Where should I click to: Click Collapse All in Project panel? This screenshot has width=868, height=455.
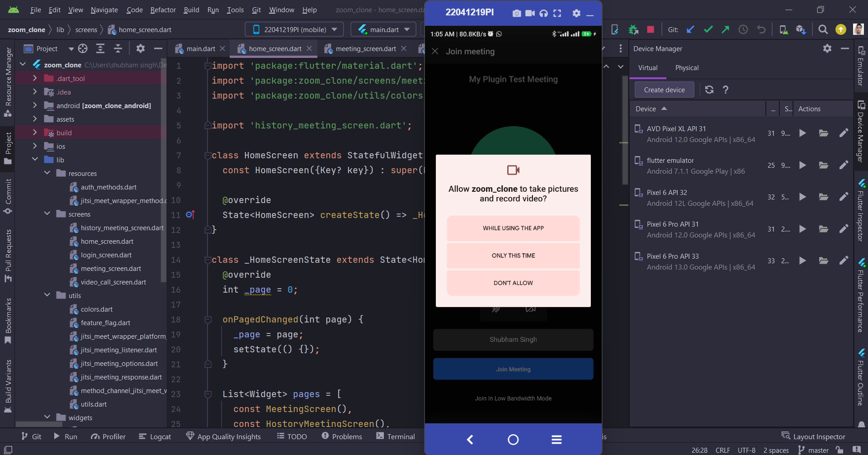pyautogui.click(x=118, y=48)
